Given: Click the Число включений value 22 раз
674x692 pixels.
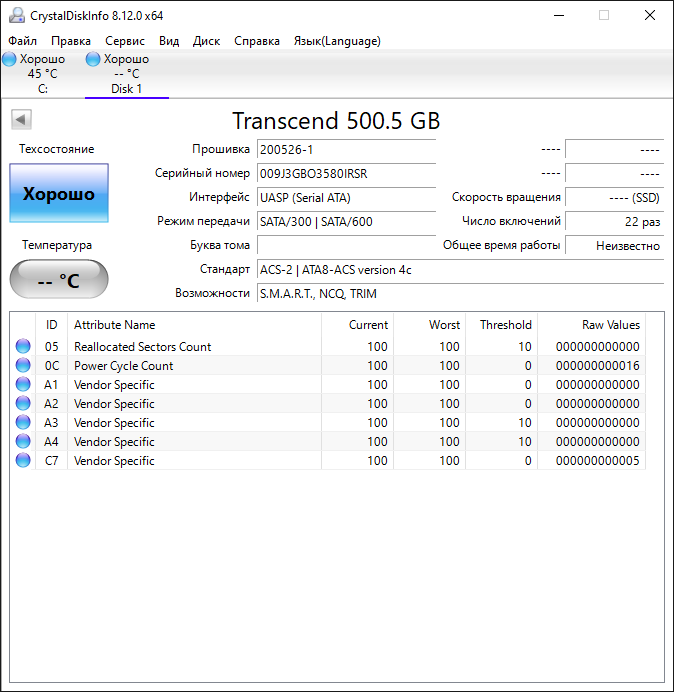Looking at the screenshot, I should tap(614, 221).
